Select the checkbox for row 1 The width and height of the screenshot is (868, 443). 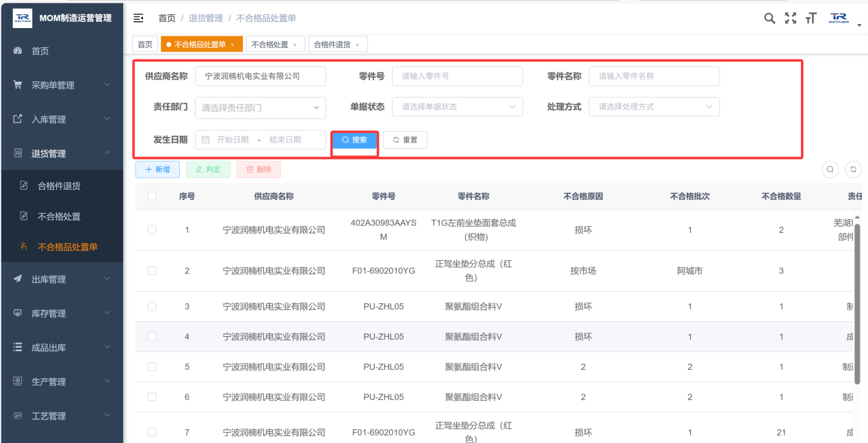152,230
